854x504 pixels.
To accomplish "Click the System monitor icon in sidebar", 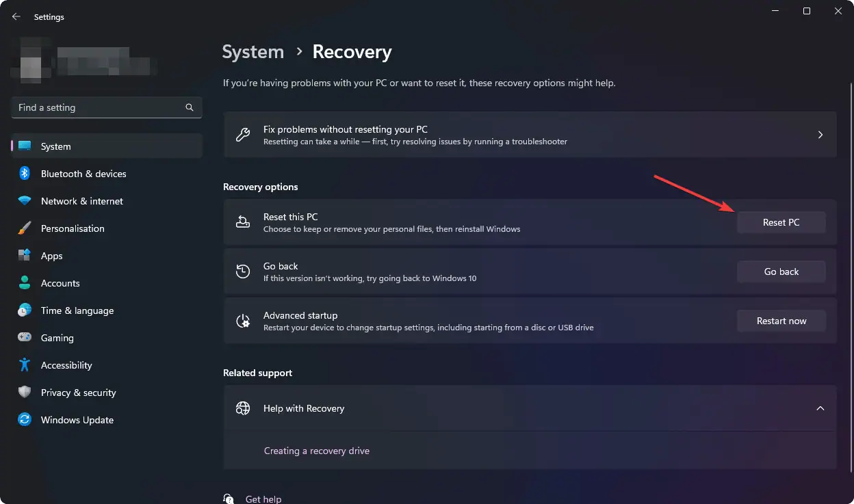I will [25, 146].
